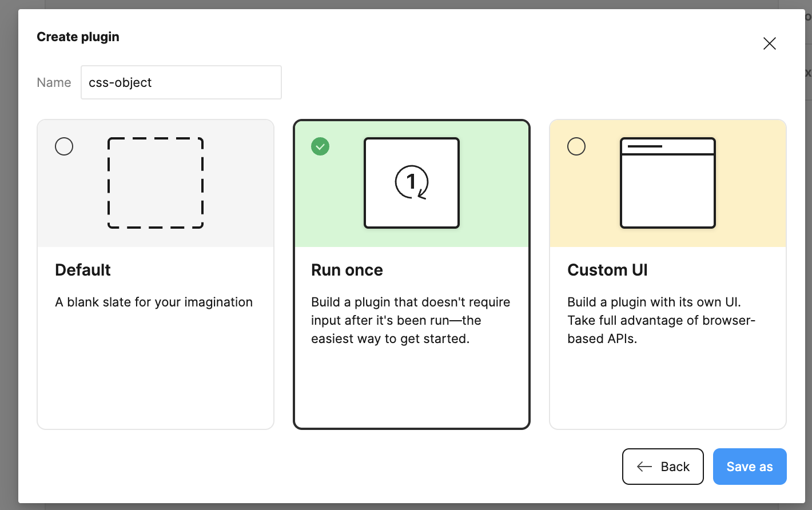Click the Custom UI window icon

click(668, 183)
